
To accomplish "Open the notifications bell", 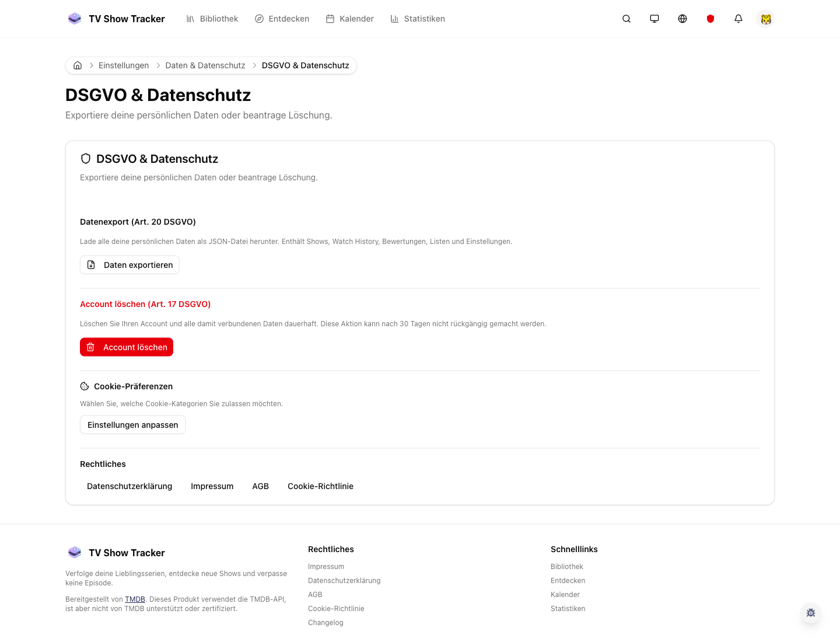I will coord(738,19).
